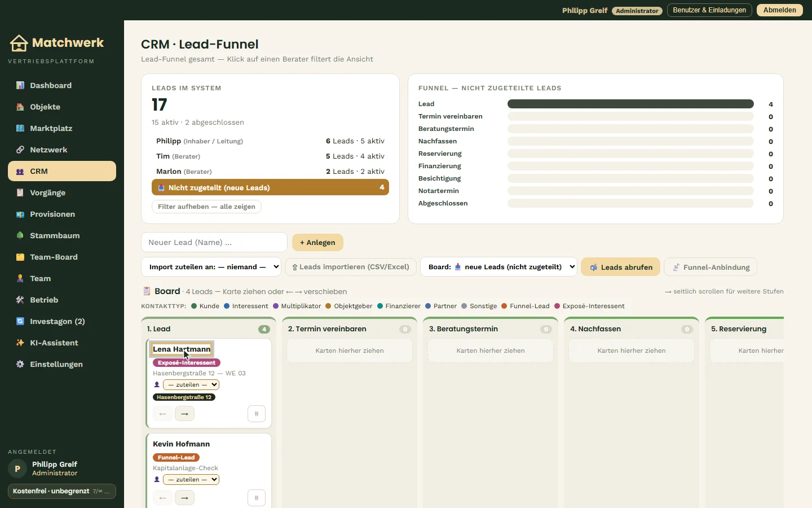Click the KI-Assistent sparkle icon

[x=20, y=343]
